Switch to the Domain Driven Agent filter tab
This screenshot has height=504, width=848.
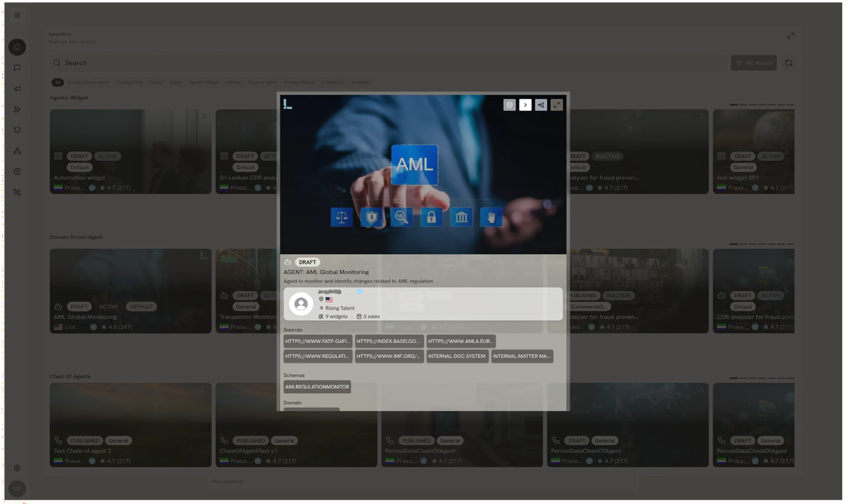88,82
